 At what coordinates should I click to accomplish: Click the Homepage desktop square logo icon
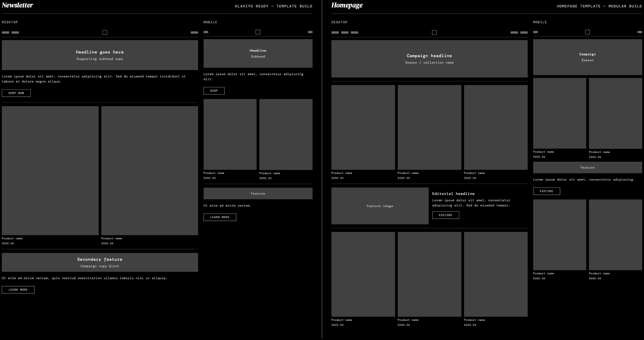click(x=434, y=32)
